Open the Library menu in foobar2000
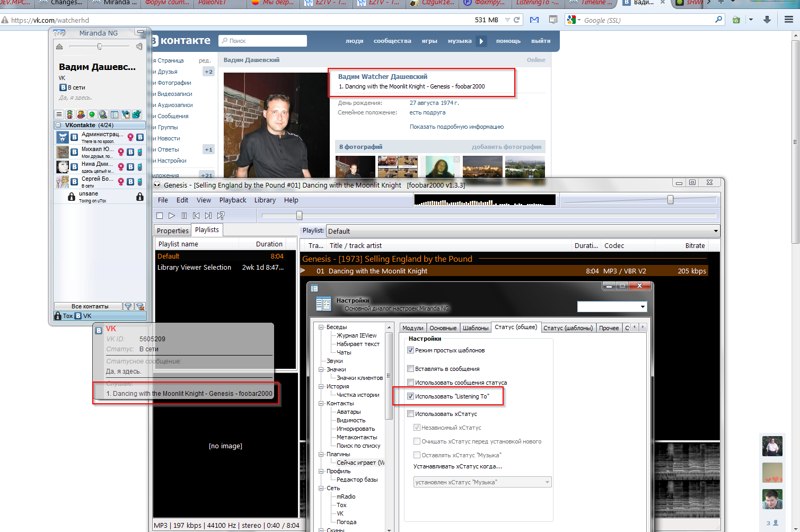Screen dimensions: 800x532 [x=265, y=200]
